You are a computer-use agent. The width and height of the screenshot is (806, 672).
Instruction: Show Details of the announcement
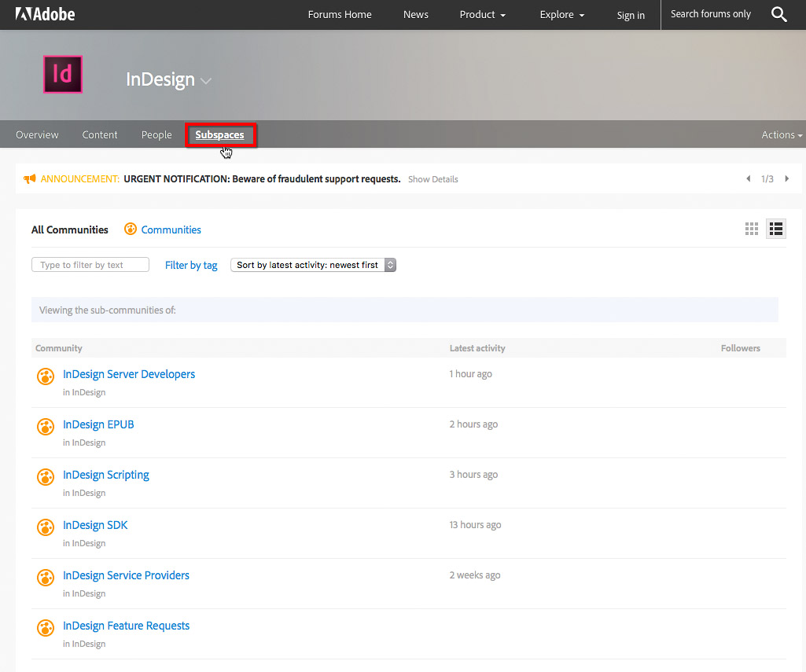click(x=432, y=179)
